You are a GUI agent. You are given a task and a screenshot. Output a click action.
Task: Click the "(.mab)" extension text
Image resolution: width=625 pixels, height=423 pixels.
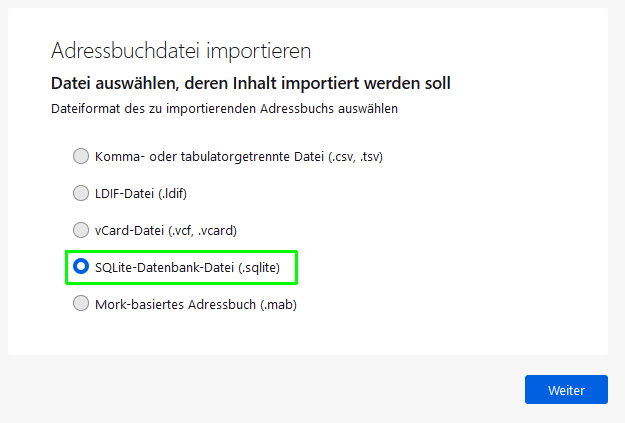click(275, 304)
